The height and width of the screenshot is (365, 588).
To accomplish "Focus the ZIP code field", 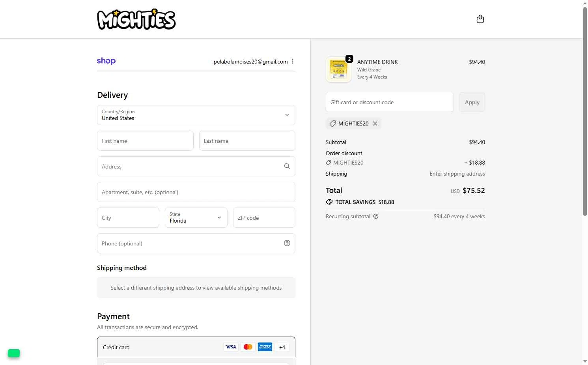I will (264, 217).
